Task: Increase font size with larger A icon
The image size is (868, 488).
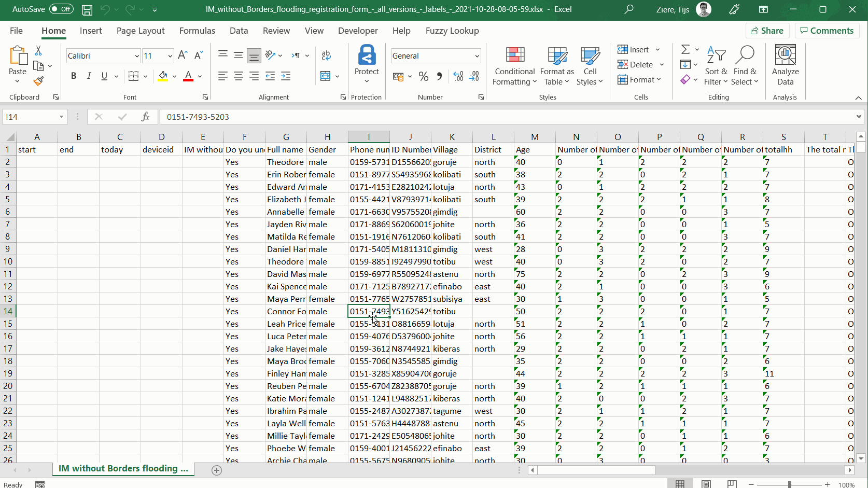Action: pos(183,55)
